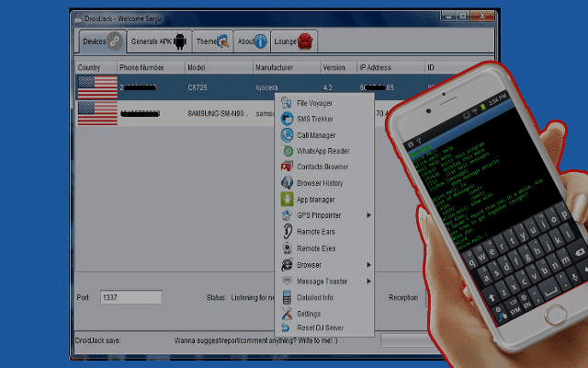Screen dimensions: 588x368
Task: Click version 4.3 cell
Action: coord(327,87)
